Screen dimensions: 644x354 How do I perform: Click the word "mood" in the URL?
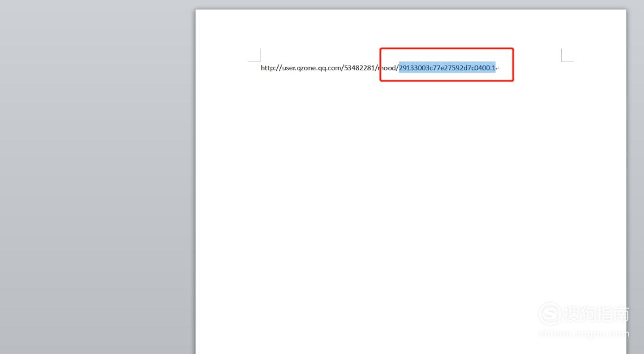[387, 68]
